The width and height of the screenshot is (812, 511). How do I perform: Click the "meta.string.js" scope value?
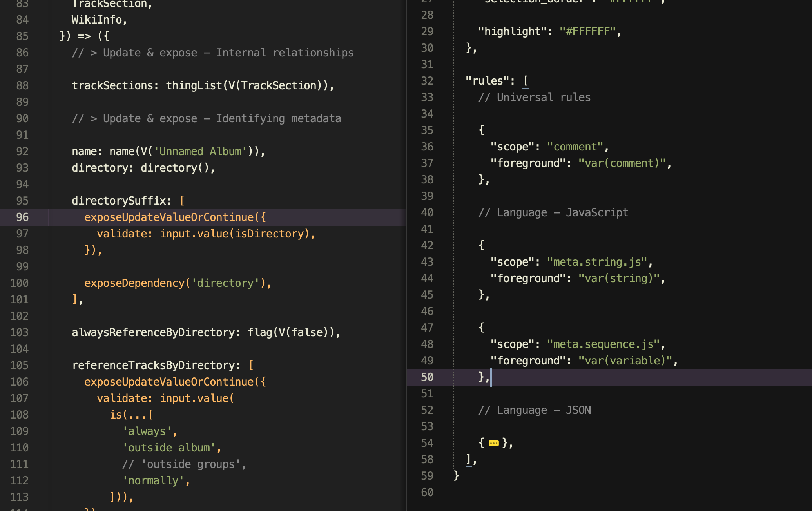[x=597, y=262]
